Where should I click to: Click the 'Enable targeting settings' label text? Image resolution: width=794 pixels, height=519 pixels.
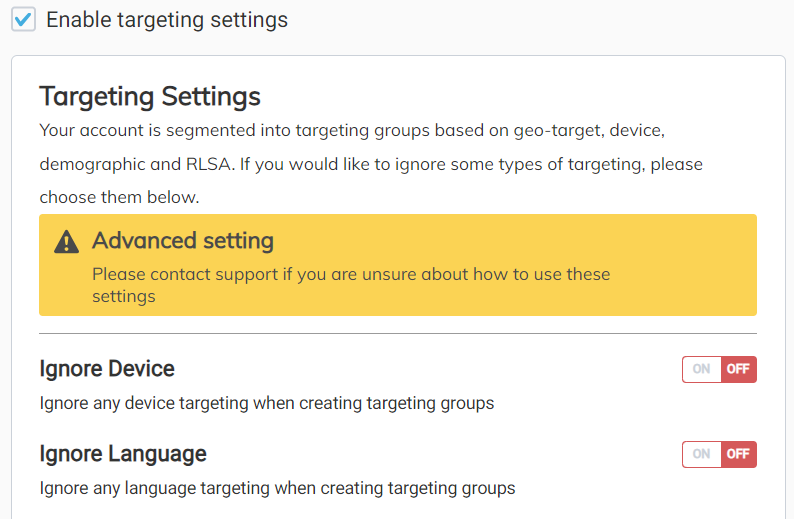pos(166,19)
